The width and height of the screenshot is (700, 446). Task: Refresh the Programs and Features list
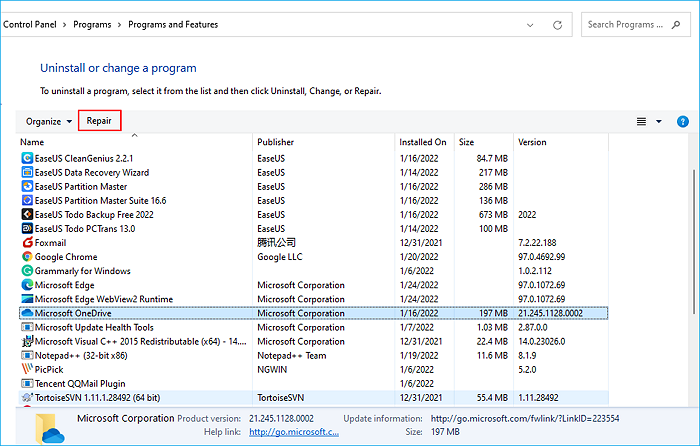[558, 25]
